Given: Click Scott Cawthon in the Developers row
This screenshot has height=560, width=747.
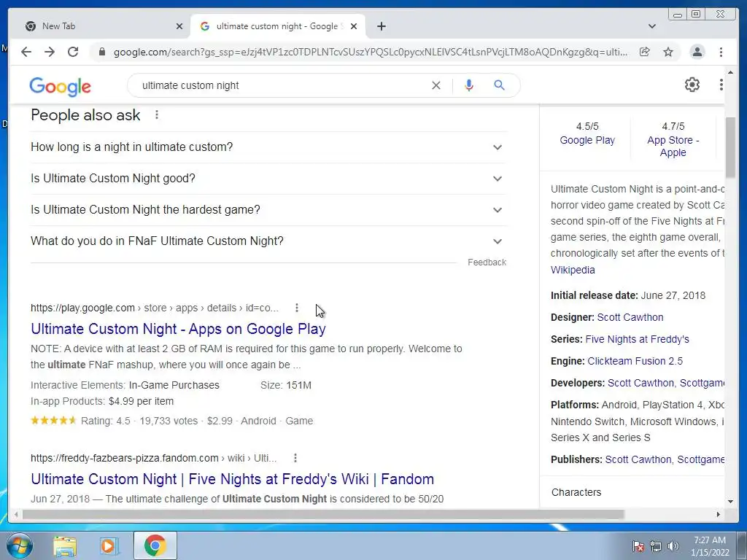Looking at the screenshot, I should 640,384.
